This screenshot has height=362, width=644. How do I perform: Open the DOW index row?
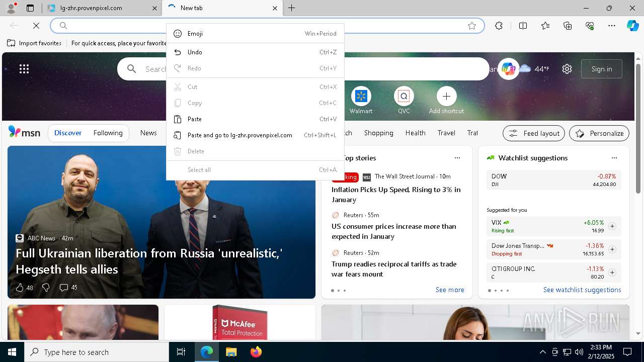click(x=553, y=180)
